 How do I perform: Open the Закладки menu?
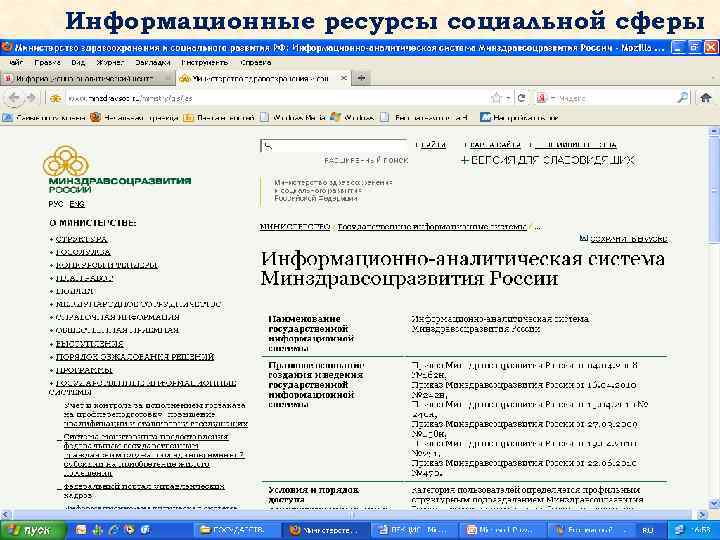(153, 62)
